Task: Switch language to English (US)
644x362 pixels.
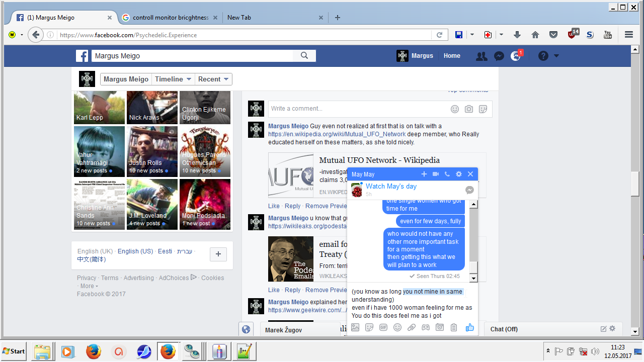Action: point(135,251)
